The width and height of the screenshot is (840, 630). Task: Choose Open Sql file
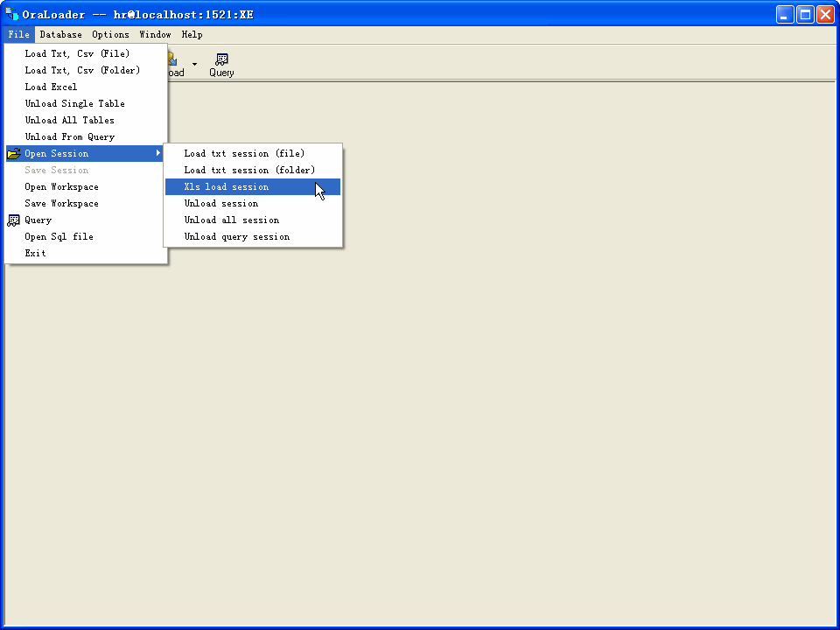(x=86, y=236)
